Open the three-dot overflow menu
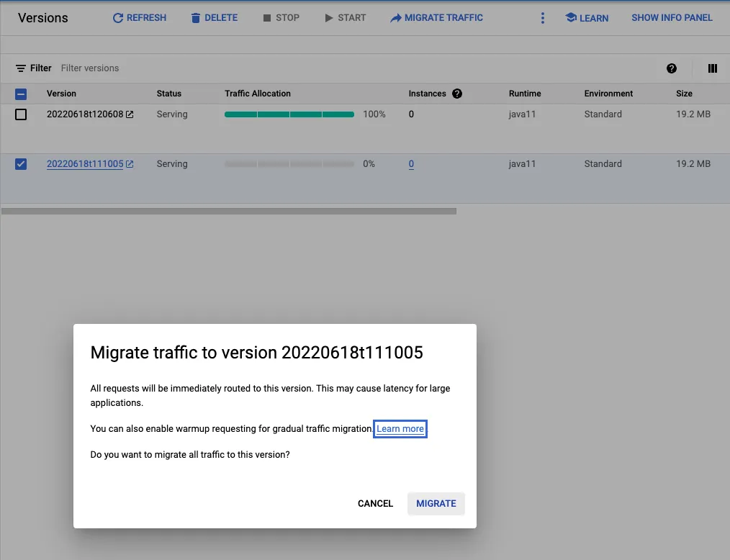The image size is (730, 560). pyautogui.click(x=542, y=17)
